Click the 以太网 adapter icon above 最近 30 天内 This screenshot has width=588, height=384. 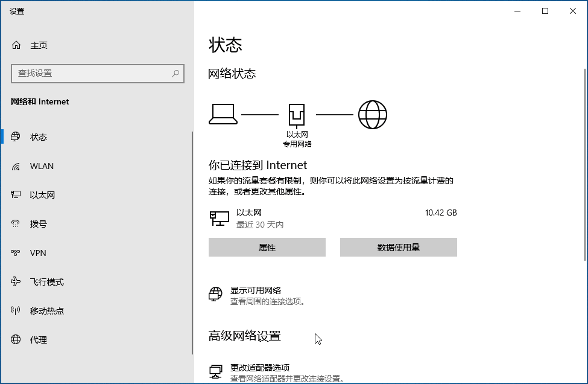(219, 217)
